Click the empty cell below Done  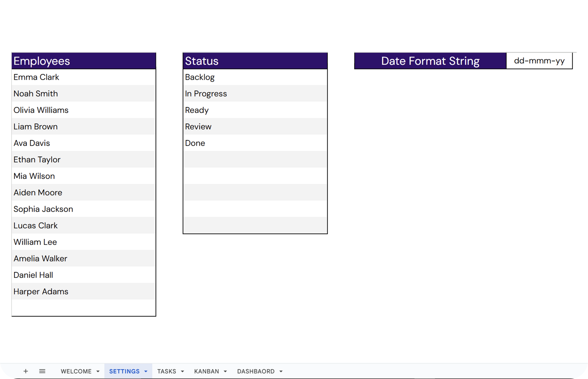(255, 159)
